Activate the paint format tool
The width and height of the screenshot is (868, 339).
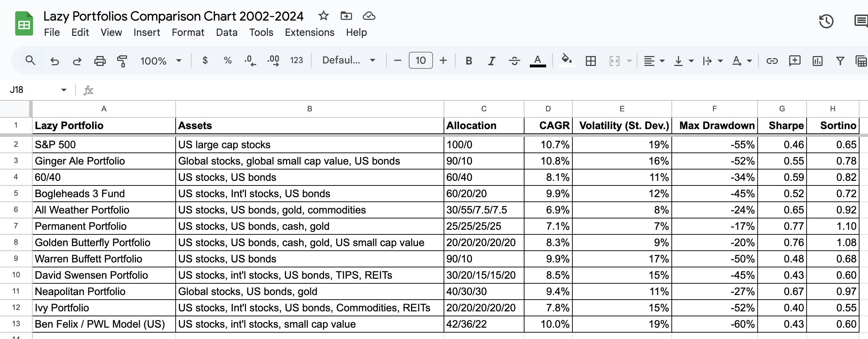tap(122, 61)
